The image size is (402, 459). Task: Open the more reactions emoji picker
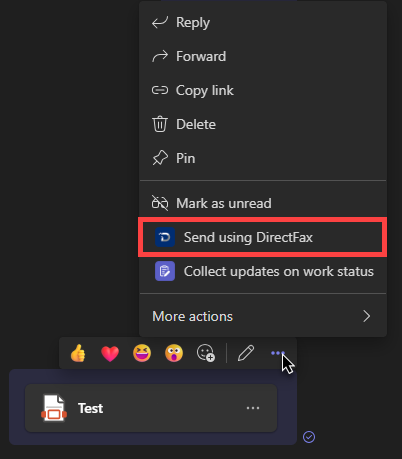[206, 353]
